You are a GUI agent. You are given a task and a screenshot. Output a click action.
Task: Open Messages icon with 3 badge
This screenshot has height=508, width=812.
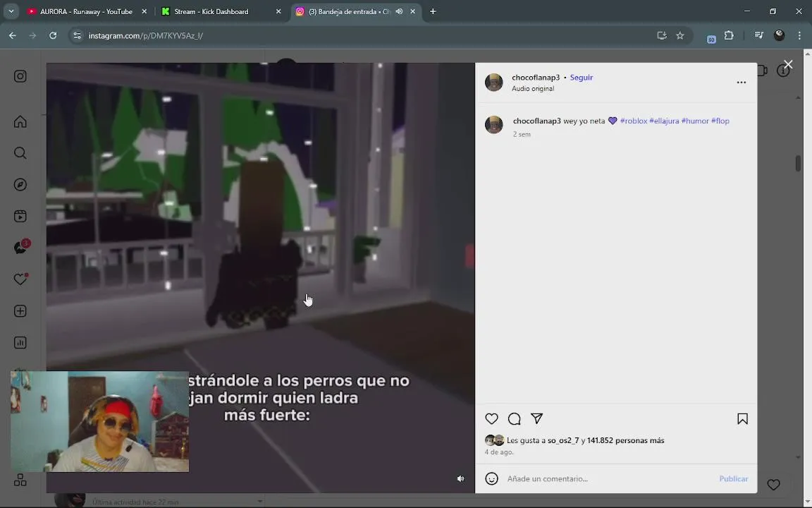pyautogui.click(x=21, y=247)
